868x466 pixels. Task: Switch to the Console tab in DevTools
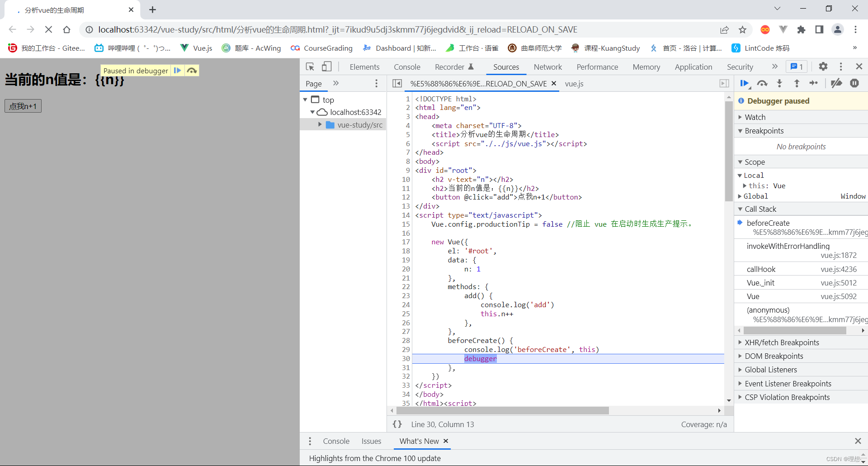407,67
